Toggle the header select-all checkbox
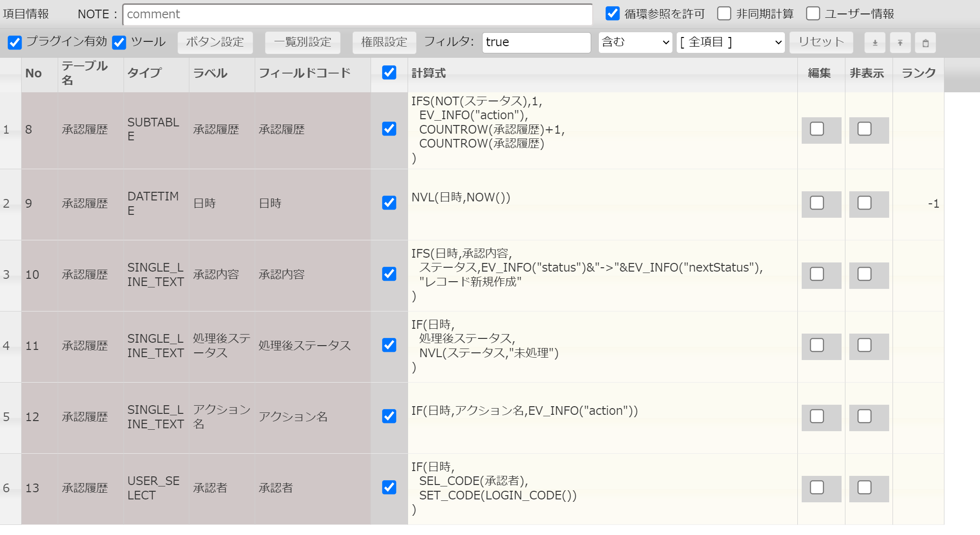Image resolution: width=980 pixels, height=535 pixels. (x=389, y=73)
